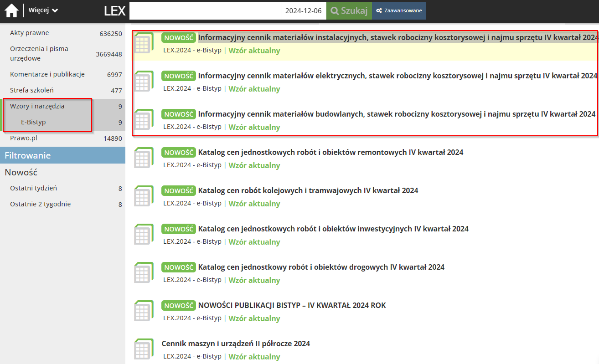The width and height of the screenshot is (599, 364).
Task: Click LEX.2024 - e-Bistyp under materiałów instalacyjnych
Action: point(192,50)
